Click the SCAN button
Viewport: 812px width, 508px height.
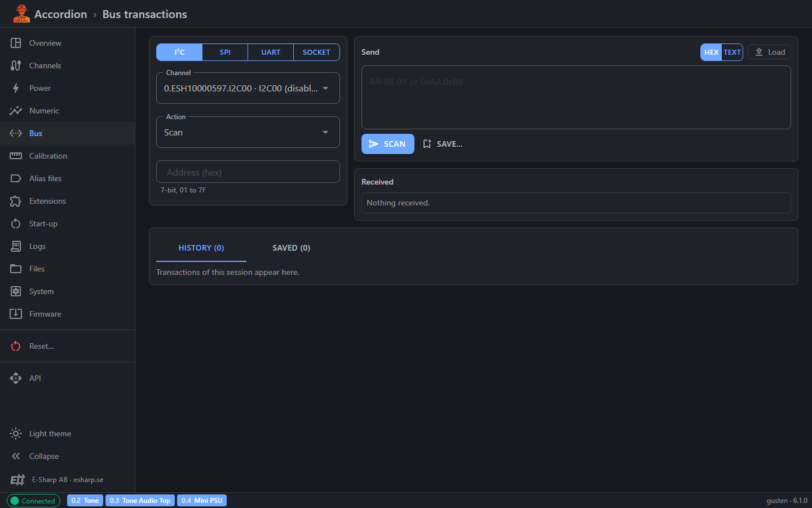[388, 144]
